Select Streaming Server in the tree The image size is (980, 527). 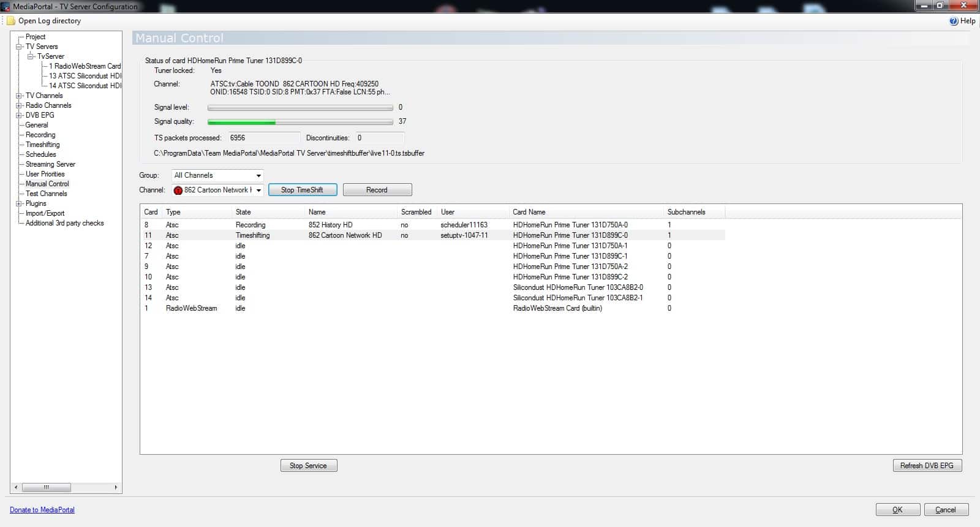point(50,164)
